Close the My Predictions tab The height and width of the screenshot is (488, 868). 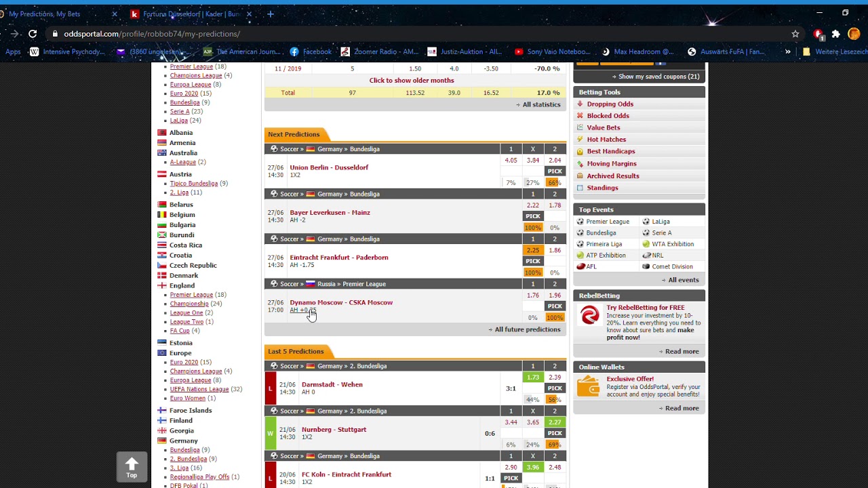pos(114,14)
